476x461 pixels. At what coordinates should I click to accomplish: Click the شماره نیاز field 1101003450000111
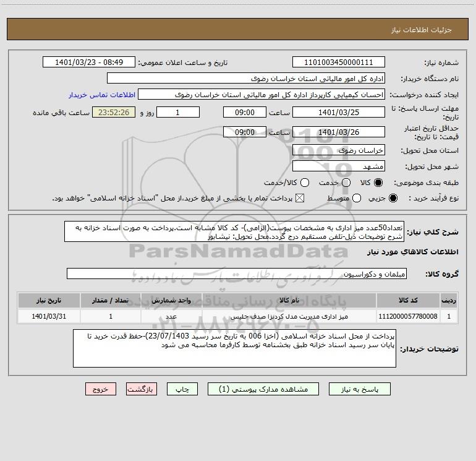point(339,62)
